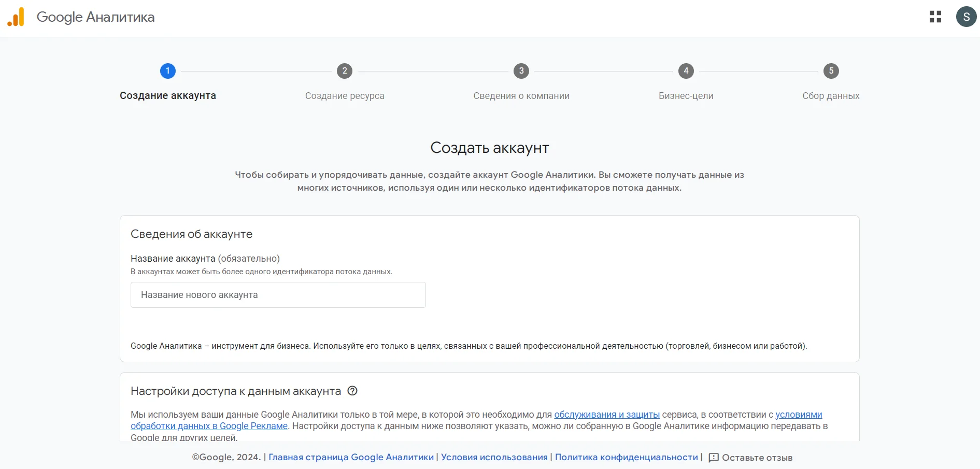Open the условиями обработки данных link
Screen dimensions: 980x469
(799, 415)
